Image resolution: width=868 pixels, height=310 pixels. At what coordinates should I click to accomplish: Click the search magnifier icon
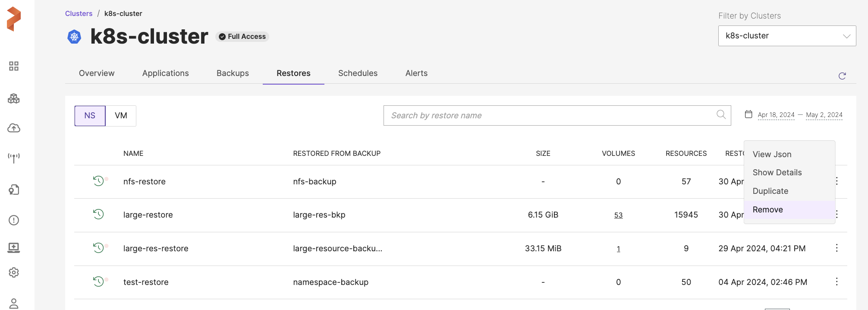pyautogui.click(x=721, y=114)
